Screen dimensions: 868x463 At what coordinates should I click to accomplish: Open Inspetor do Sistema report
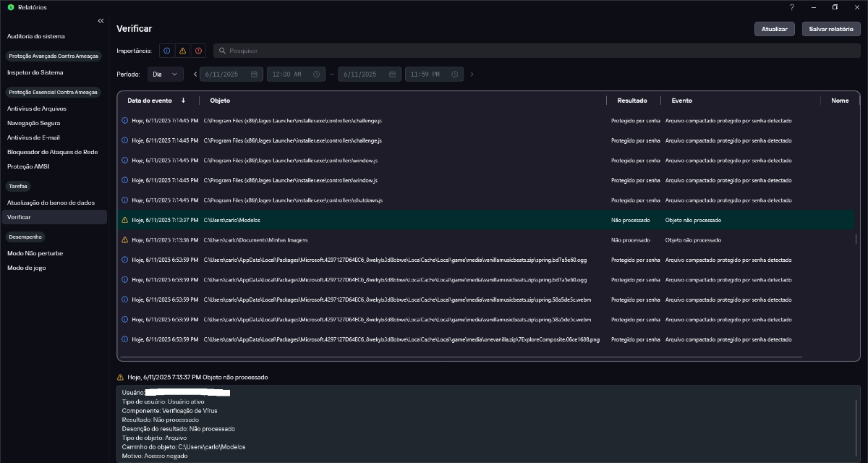pos(35,72)
